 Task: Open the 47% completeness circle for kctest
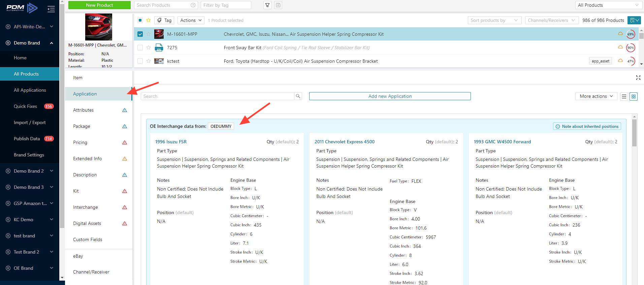[631, 61]
